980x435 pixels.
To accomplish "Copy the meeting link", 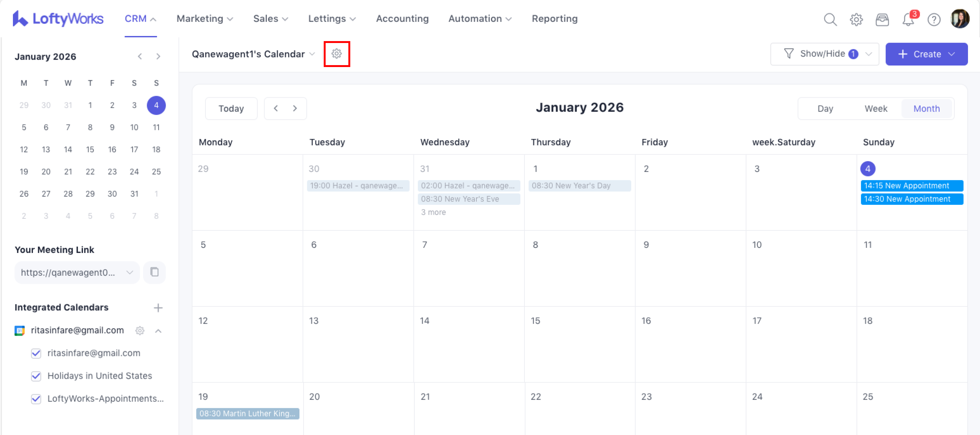I will (154, 272).
